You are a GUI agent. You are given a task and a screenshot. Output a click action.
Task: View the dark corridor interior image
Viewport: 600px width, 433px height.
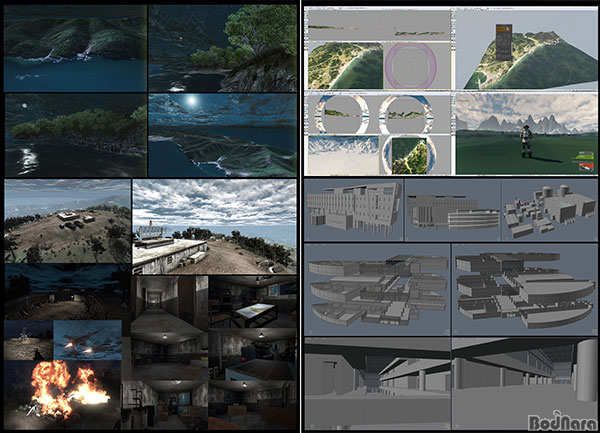click(x=170, y=304)
